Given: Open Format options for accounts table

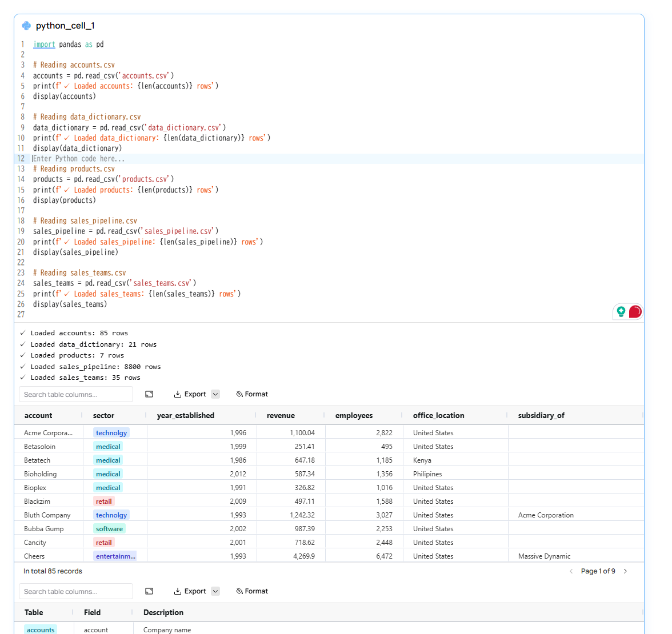Looking at the screenshot, I should click(252, 394).
